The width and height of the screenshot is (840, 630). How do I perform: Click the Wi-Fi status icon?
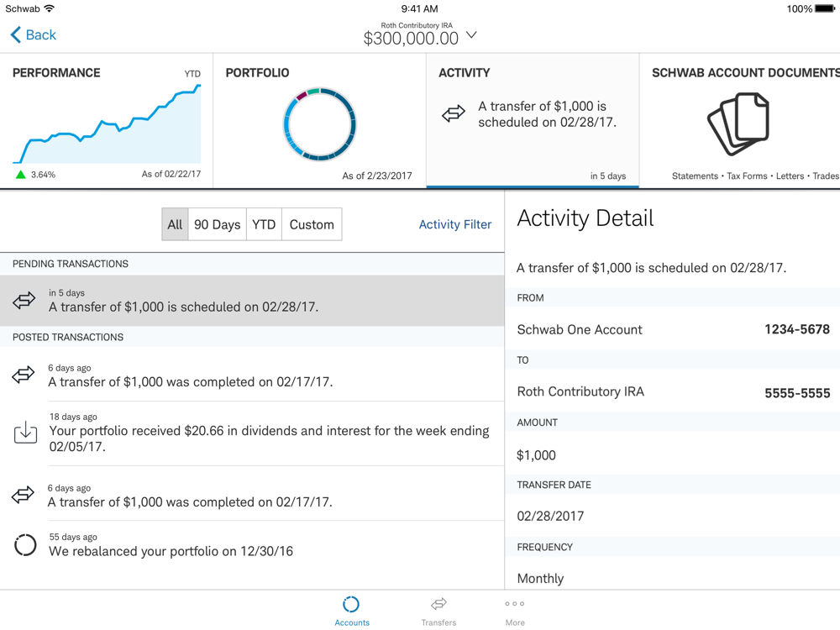[x=50, y=8]
